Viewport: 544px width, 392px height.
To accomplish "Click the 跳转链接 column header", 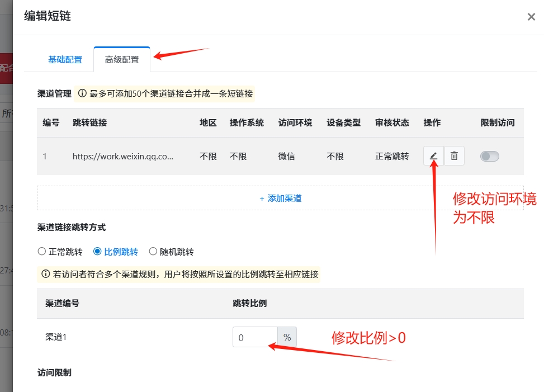I will [89, 122].
